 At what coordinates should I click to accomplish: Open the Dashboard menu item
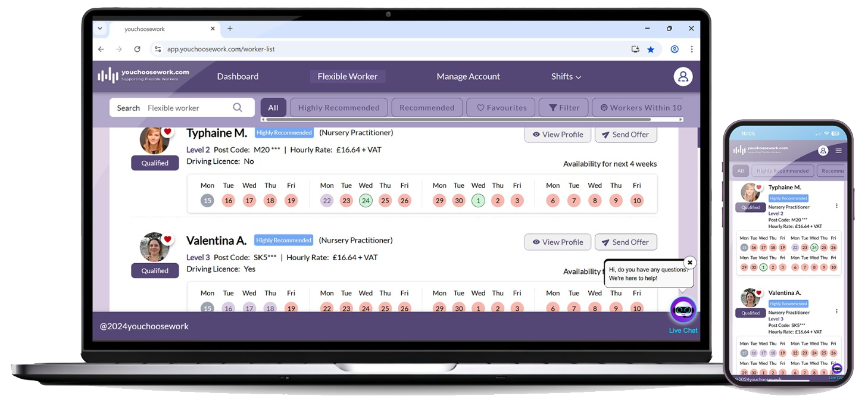238,76
